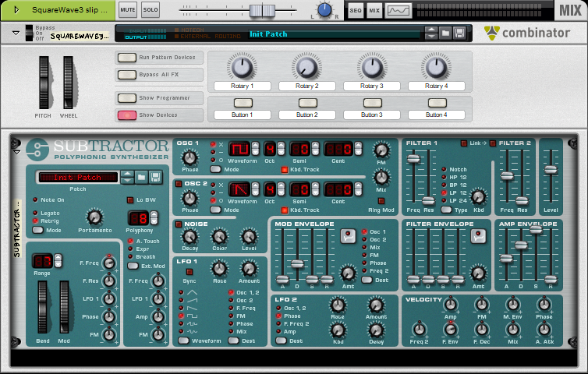Turn the Rotary 2 knob
The width and height of the screenshot is (588, 374).
pyautogui.click(x=306, y=68)
